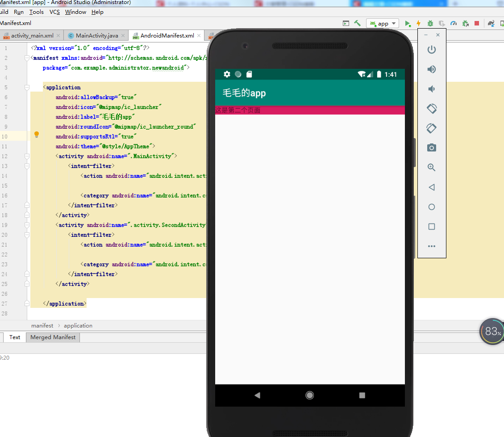This screenshot has width=504, height=437.
Task: Close the emulator control panel
Action: tap(438, 35)
